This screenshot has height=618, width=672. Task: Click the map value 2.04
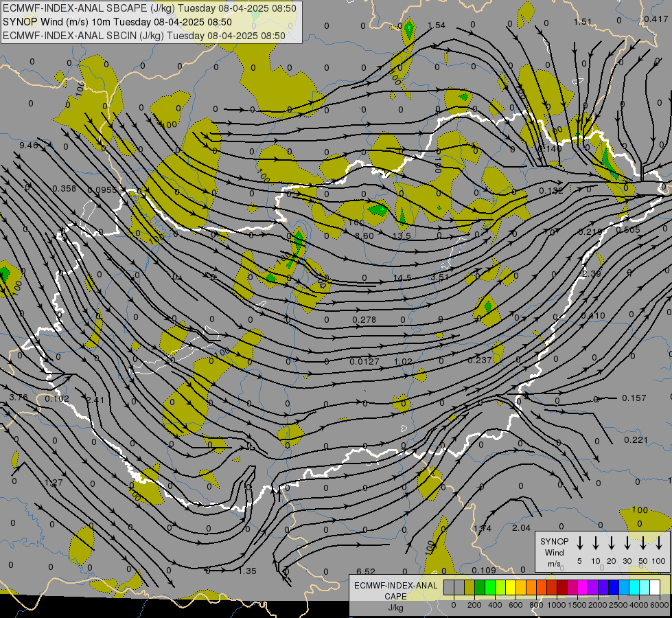pyautogui.click(x=521, y=528)
